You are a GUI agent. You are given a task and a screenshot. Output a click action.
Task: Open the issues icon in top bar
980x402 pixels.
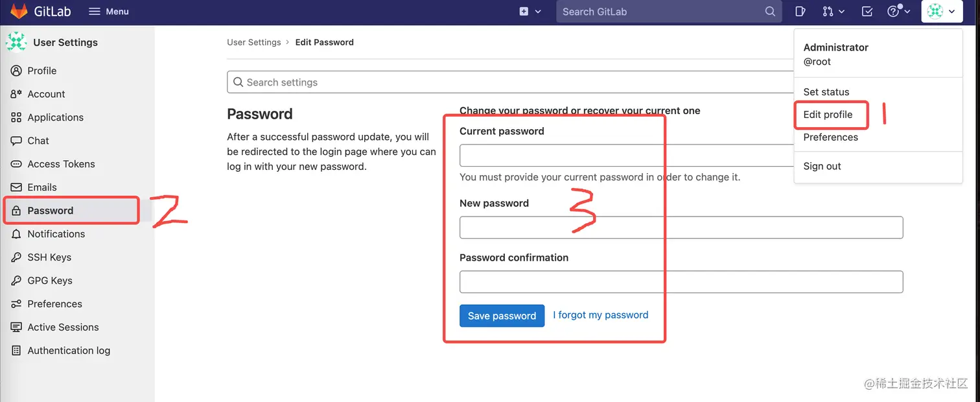(x=800, y=12)
